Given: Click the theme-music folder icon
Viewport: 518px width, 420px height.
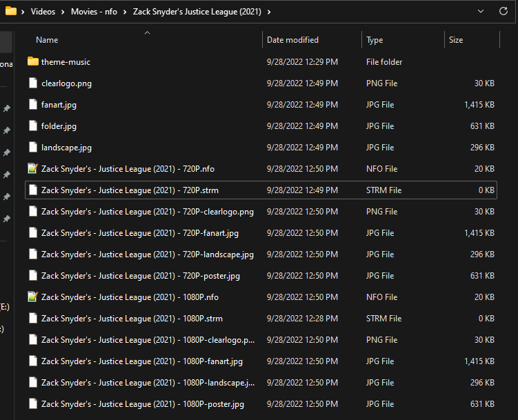Looking at the screenshot, I should tap(33, 62).
